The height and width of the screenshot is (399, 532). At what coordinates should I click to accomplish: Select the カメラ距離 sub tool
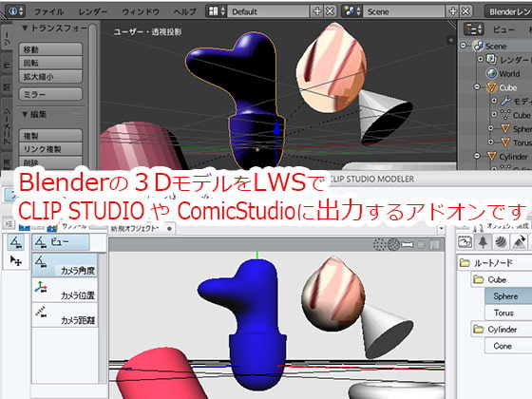coord(65,314)
